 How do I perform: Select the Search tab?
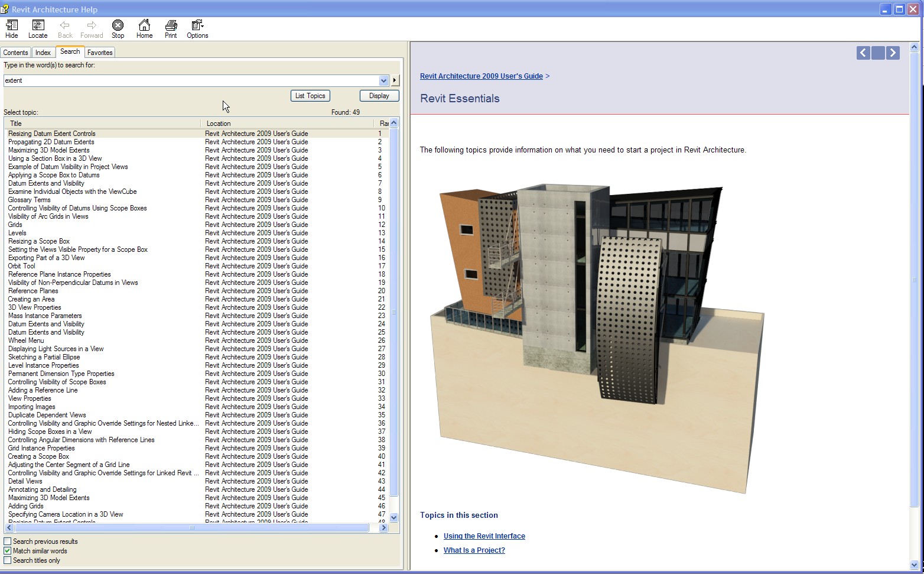pyautogui.click(x=70, y=52)
